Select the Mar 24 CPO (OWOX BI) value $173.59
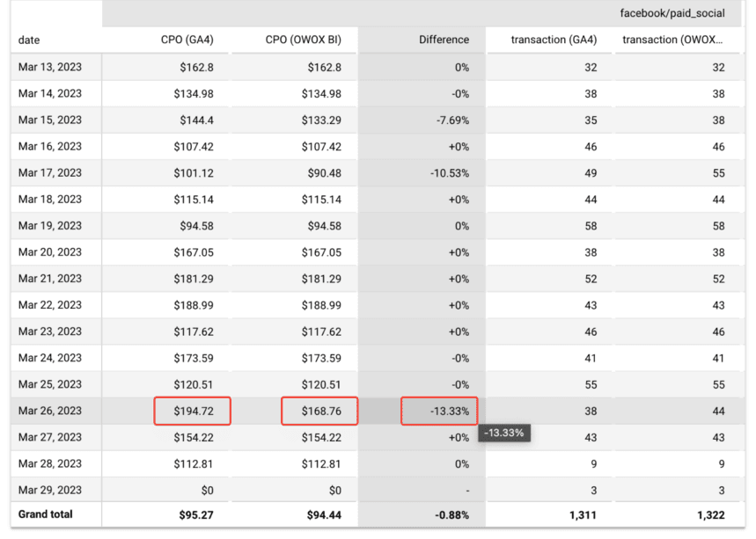This screenshot has height=539, width=756. coord(321,359)
